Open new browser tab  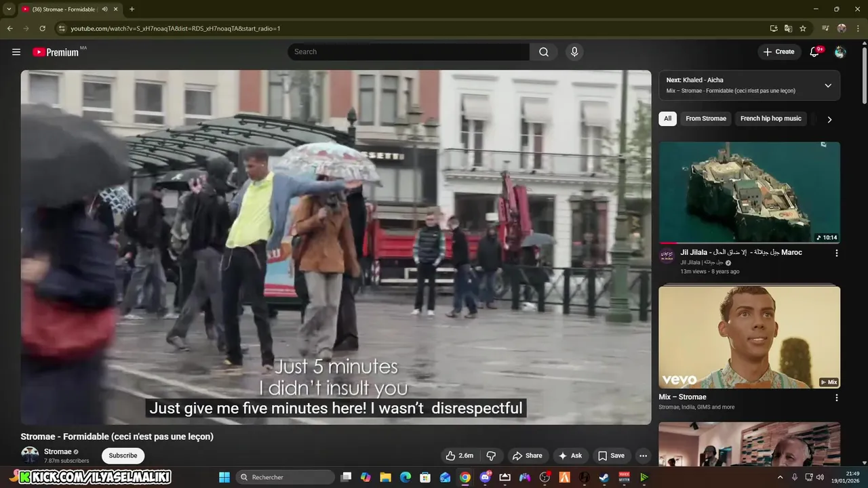pos(132,9)
